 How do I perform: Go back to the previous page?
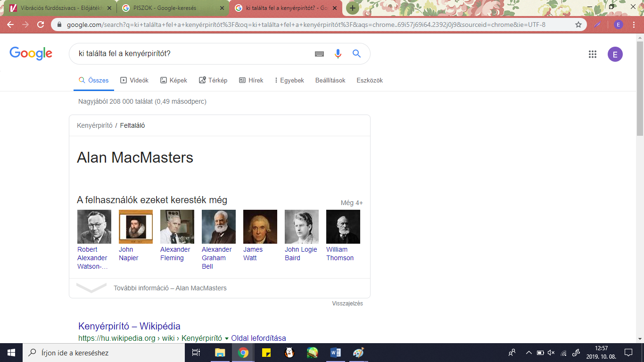pos(10,25)
